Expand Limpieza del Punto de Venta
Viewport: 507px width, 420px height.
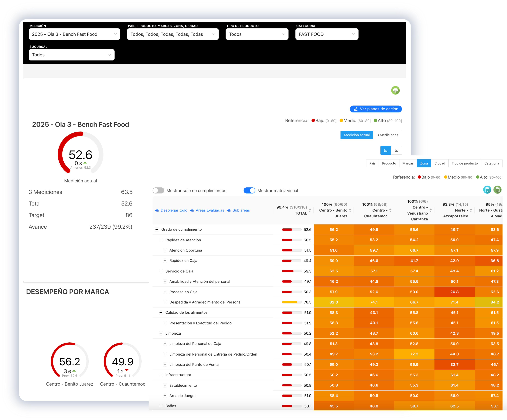[165, 364]
